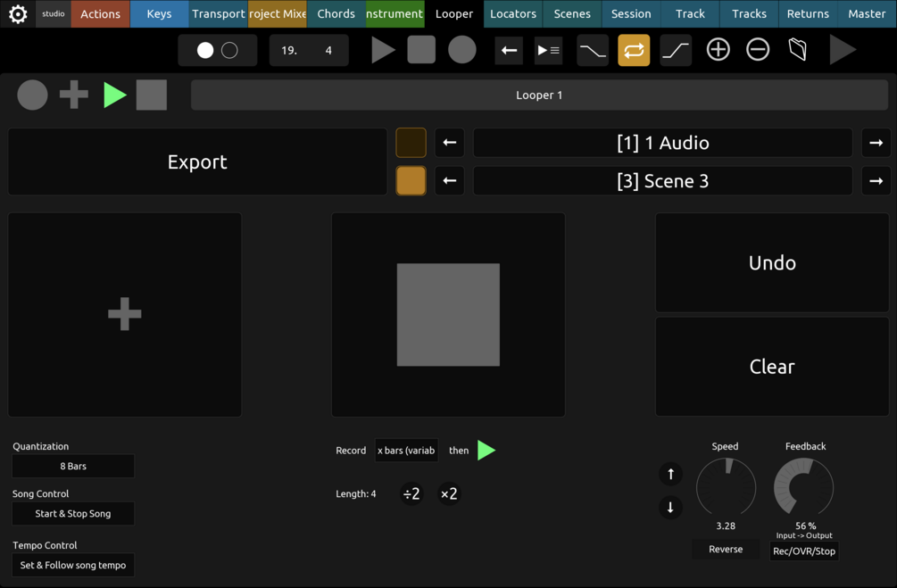Viewport: 897px width, 588px height.
Task: Go to previous scene with left arrow
Action: point(450,181)
